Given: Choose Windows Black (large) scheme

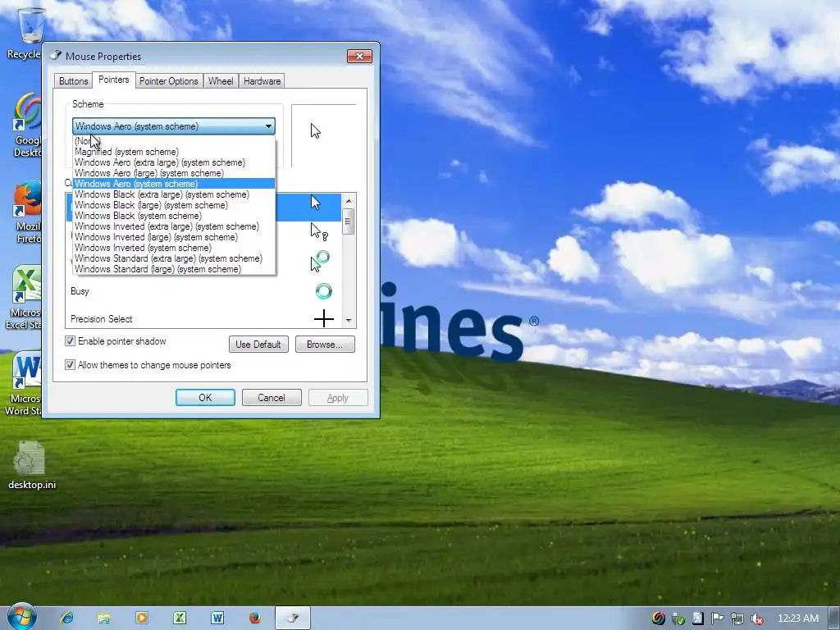Looking at the screenshot, I should pos(174,205).
